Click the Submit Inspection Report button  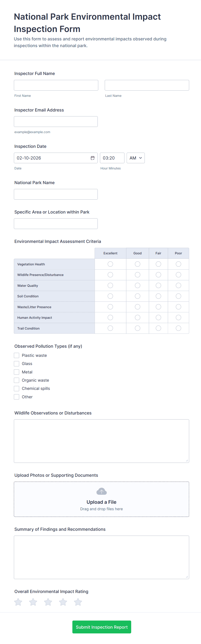coord(102,627)
